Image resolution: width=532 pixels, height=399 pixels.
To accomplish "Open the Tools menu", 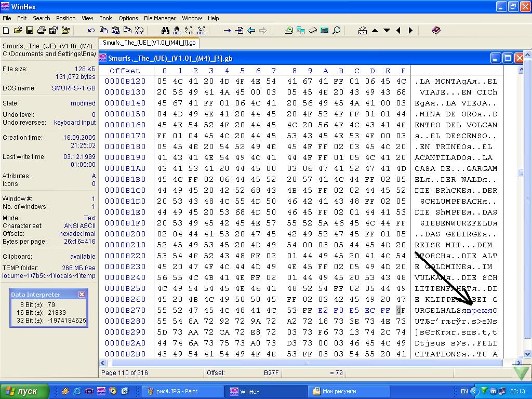I will (x=106, y=18).
